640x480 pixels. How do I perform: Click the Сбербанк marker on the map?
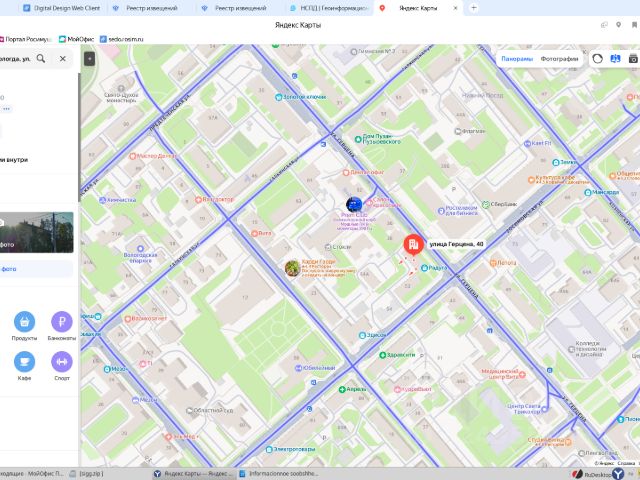click(486, 204)
